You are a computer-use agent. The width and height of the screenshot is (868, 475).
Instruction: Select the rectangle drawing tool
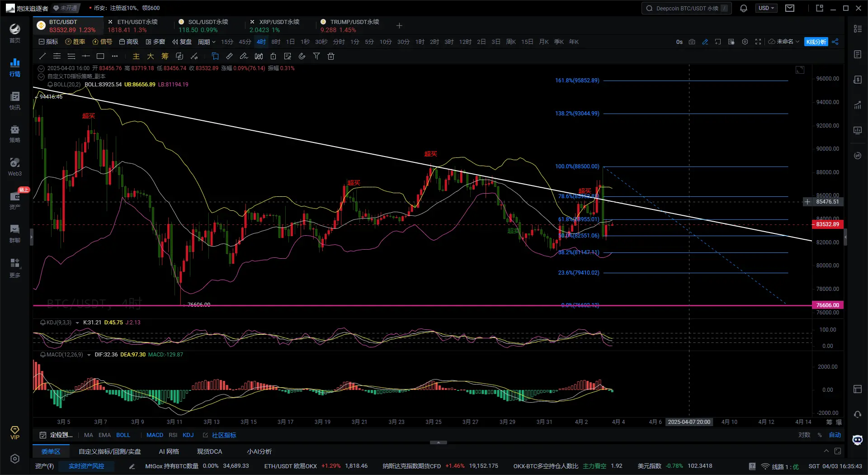click(x=100, y=56)
